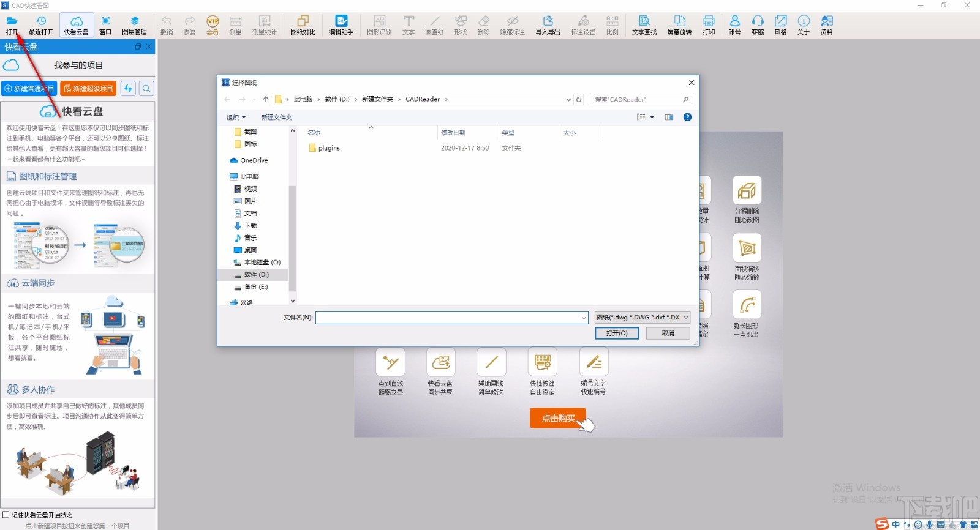Launch 图纸对比 drawing comparison
980x530 pixels.
(303, 24)
